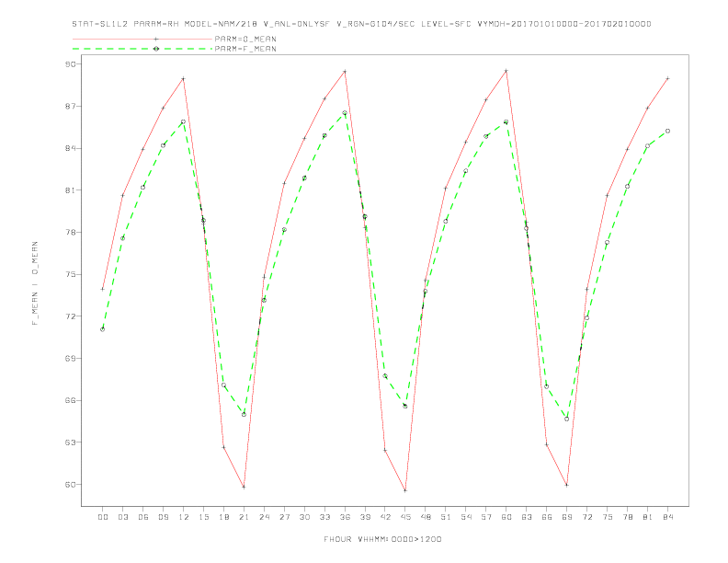This screenshot has height=563, width=728.
Task: Click the x-axis forecast hour label 15
Action: click(204, 517)
